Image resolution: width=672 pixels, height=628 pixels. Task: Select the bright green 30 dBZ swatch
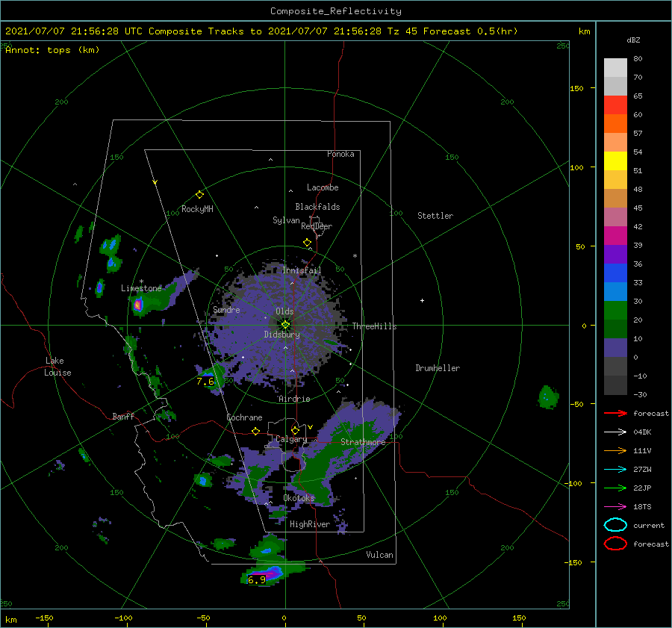[x=615, y=310]
